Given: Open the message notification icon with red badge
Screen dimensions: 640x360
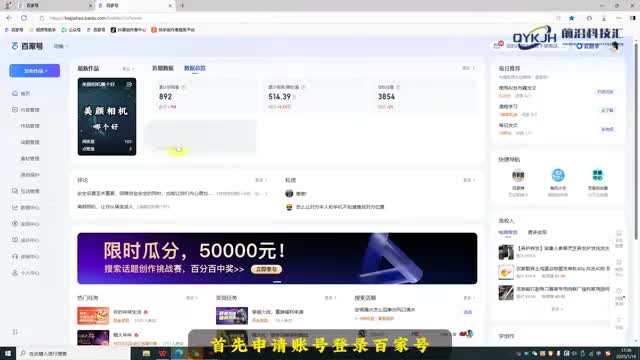Looking at the screenshot, I should 498,45.
